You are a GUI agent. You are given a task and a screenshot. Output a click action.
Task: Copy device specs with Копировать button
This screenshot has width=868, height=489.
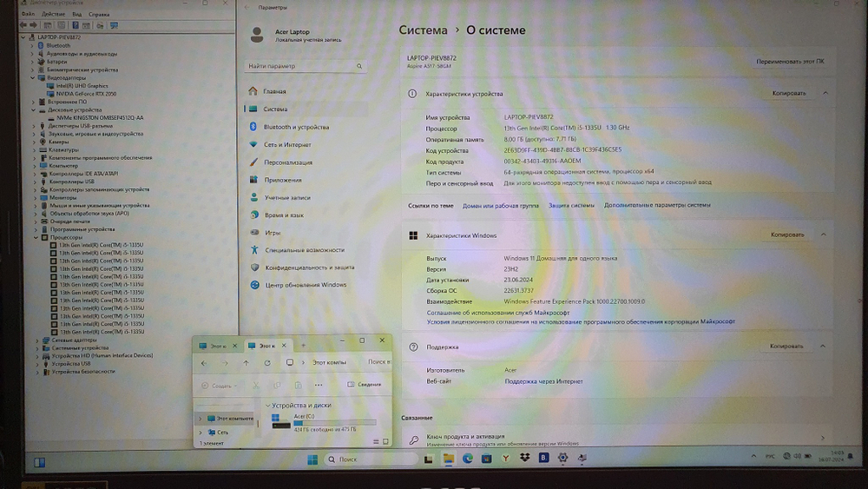[x=789, y=93]
